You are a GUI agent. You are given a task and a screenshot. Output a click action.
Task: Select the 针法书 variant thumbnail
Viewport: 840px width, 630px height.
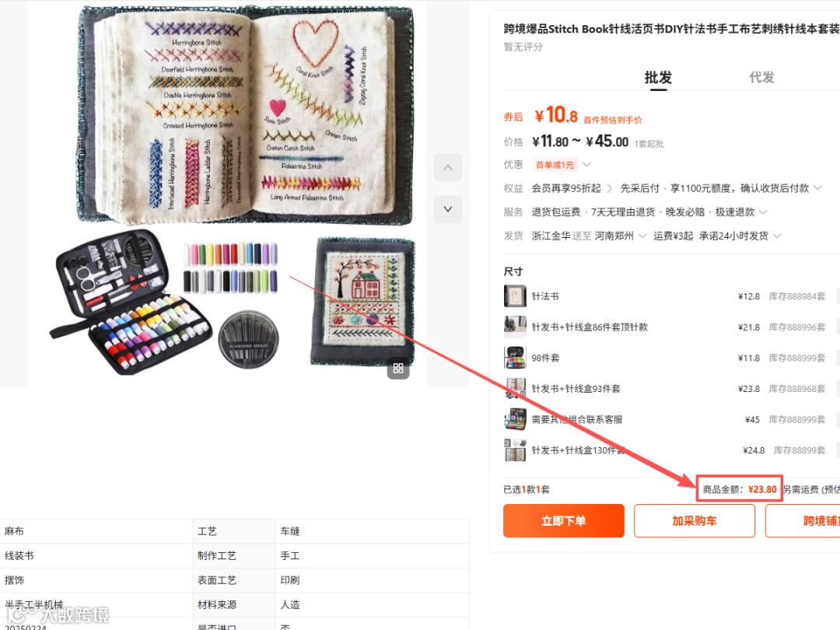coord(515,296)
